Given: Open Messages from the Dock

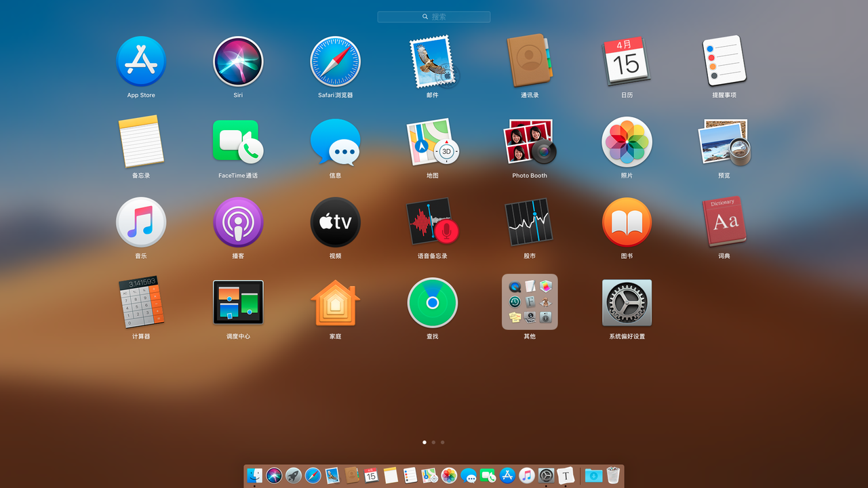Looking at the screenshot, I should coord(469,475).
